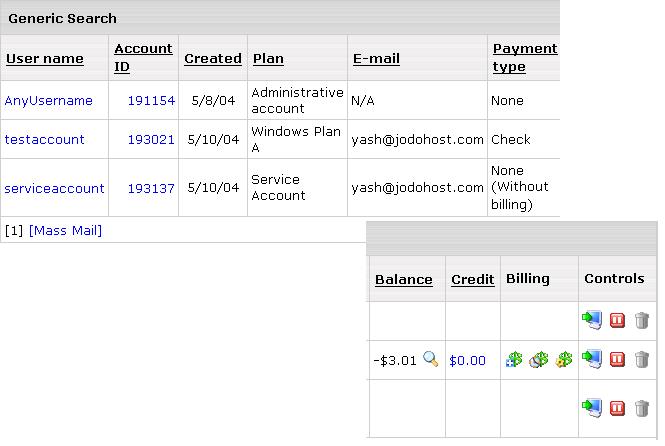Click login icon in AnyUsername controls row
665x446 pixels.
[592, 320]
